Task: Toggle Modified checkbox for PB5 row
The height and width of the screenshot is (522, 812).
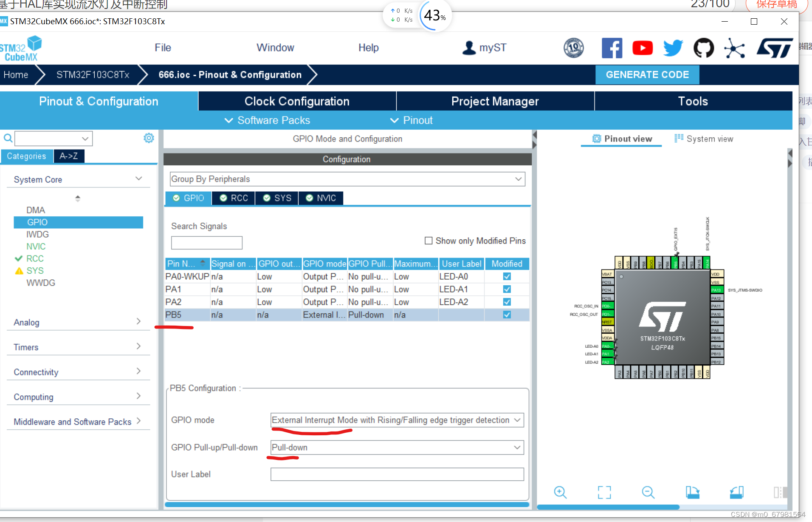Action: tap(507, 315)
